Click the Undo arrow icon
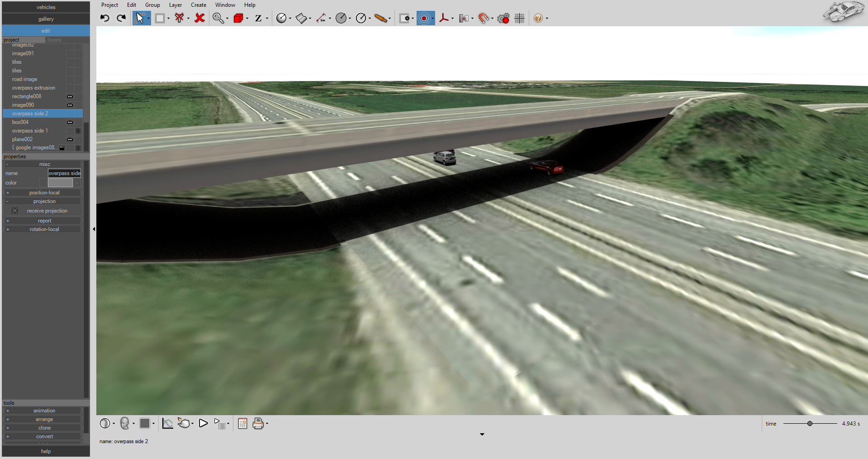The width and height of the screenshot is (868, 459). (x=104, y=18)
